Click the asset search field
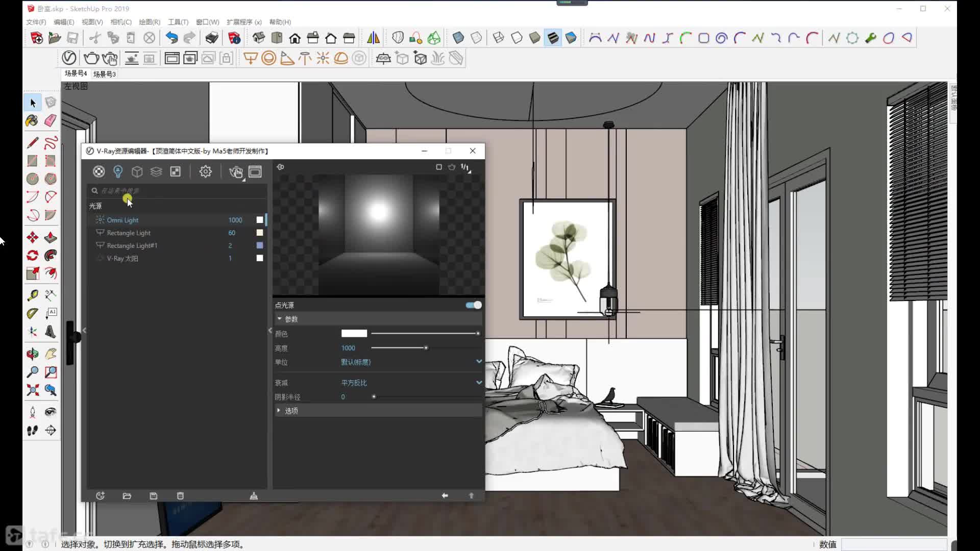Viewport: 980px width, 551px height. (x=178, y=191)
